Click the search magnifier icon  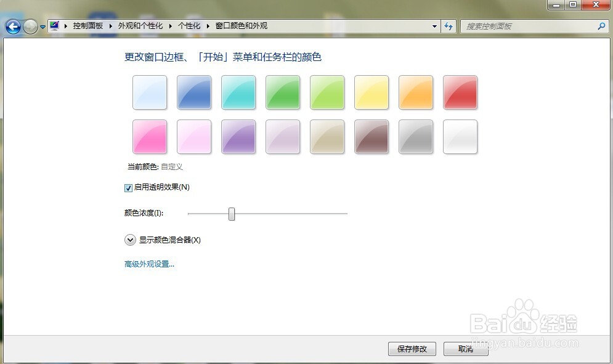tap(601, 26)
